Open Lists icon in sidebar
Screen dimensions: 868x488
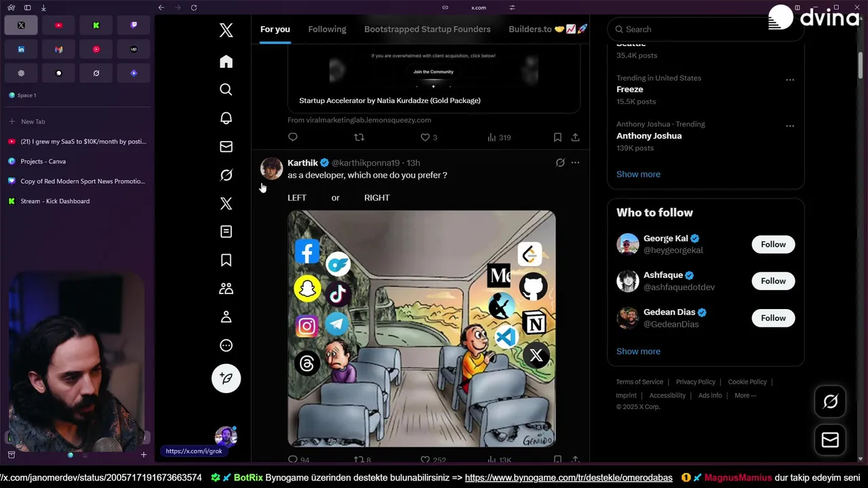[226, 232]
